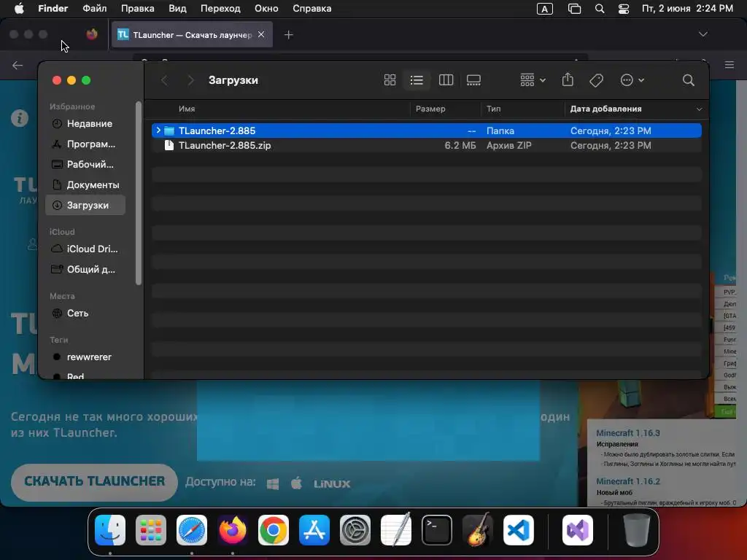Switch Finder to icon view
The image size is (747, 560).
tap(390, 80)
